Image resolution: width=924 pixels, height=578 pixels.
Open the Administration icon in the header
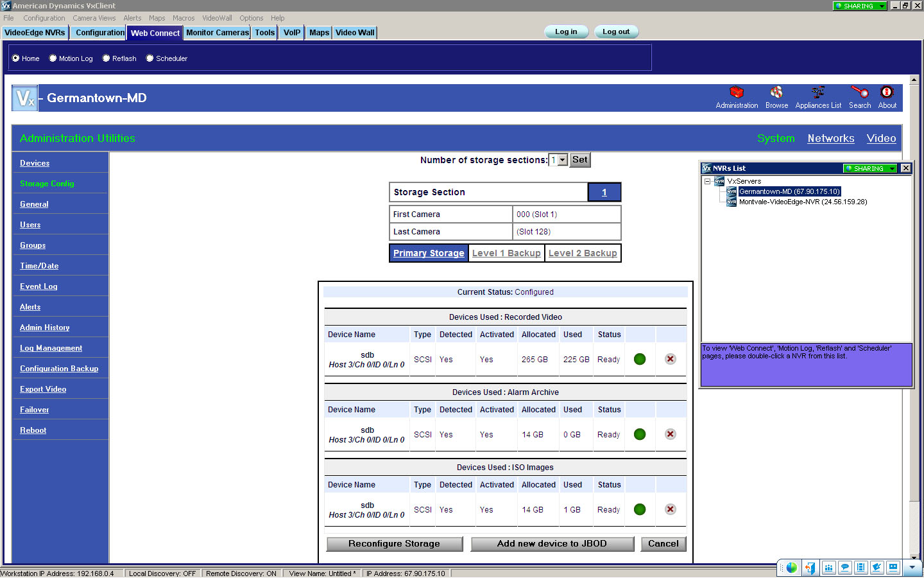pos(737,92)
